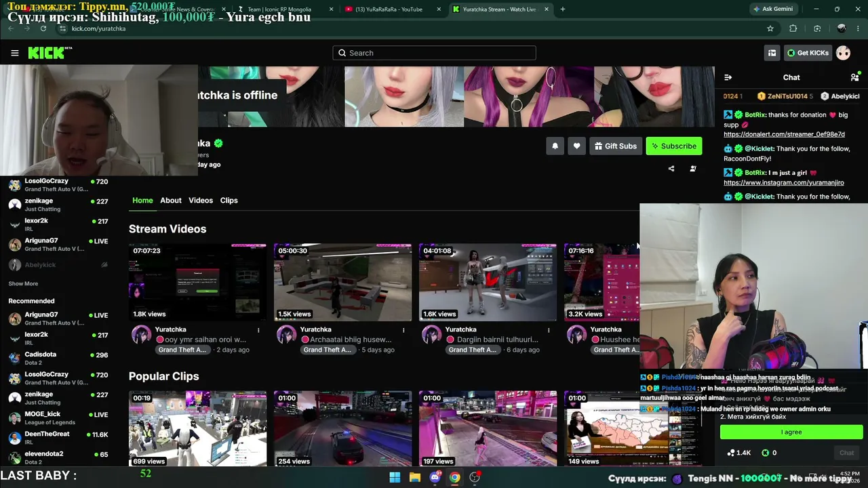The height and width of the screenshot is (488, 868).
Task: Click Grand Theft Auto tag under 6 days ago video
Action: pyautogui.click(x=473, y=350)
